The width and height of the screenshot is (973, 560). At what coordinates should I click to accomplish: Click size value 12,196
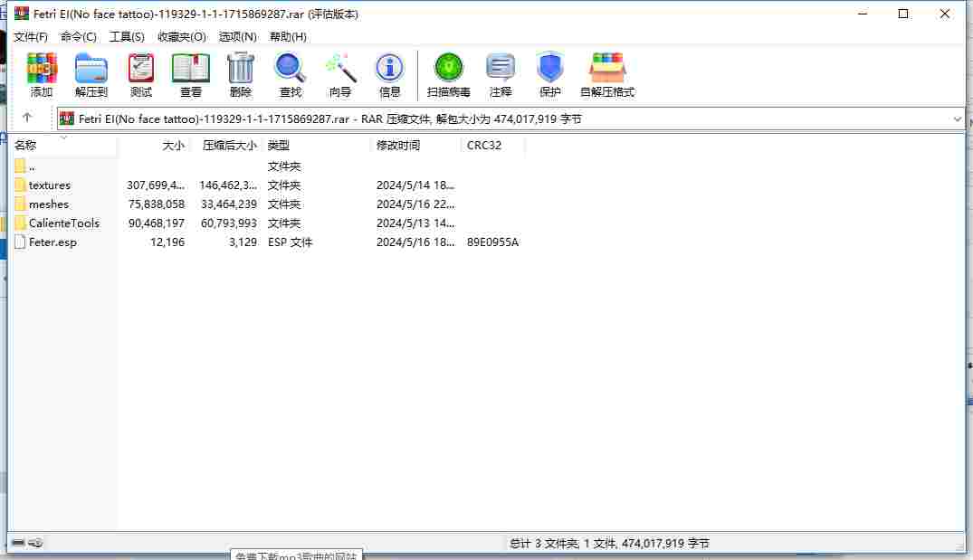tap(167, 242)
